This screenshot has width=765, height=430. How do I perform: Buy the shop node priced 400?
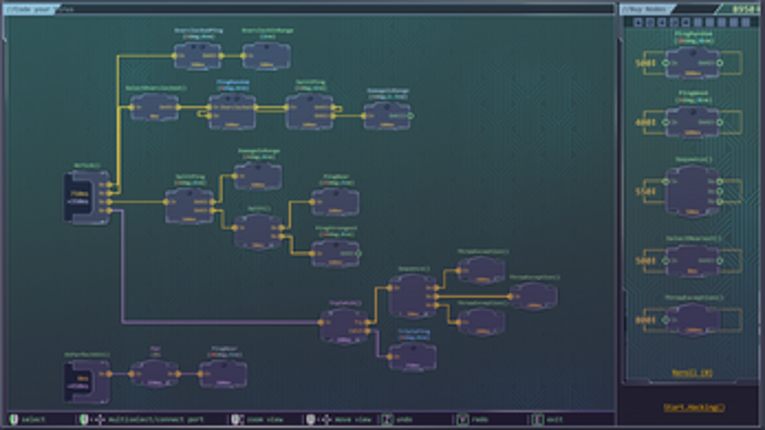click(692, 122)
